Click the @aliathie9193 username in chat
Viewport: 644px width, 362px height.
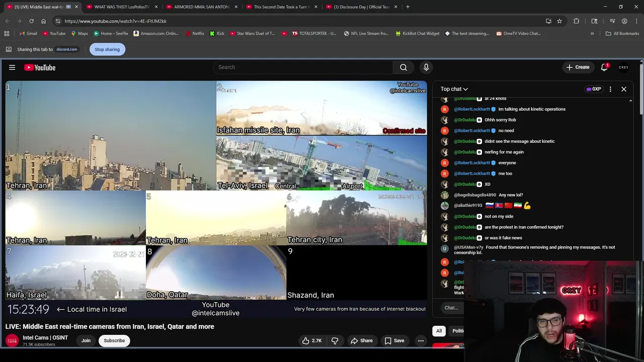pyautogui.click(x=468, y=206)
